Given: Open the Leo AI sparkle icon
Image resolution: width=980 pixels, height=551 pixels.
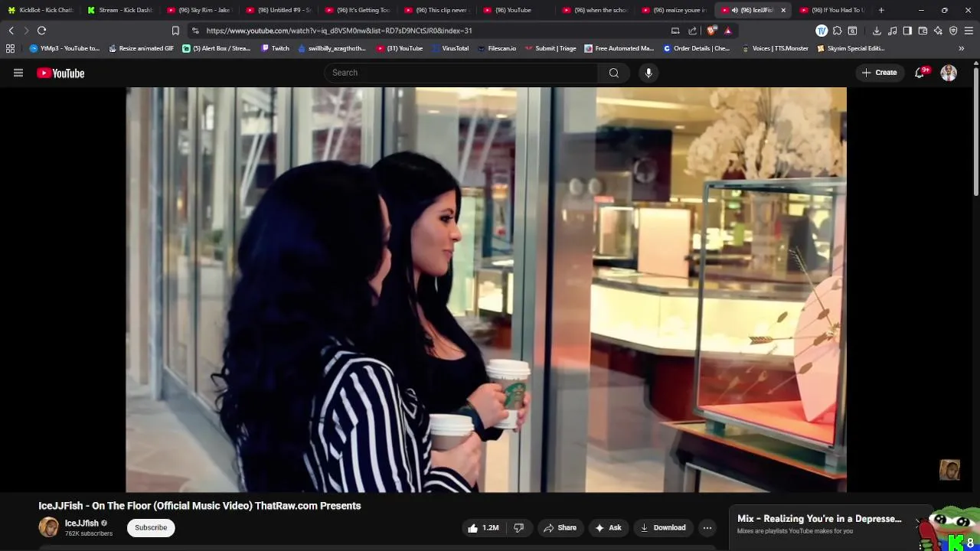Looking at the screenshot, I should [938, 31].
